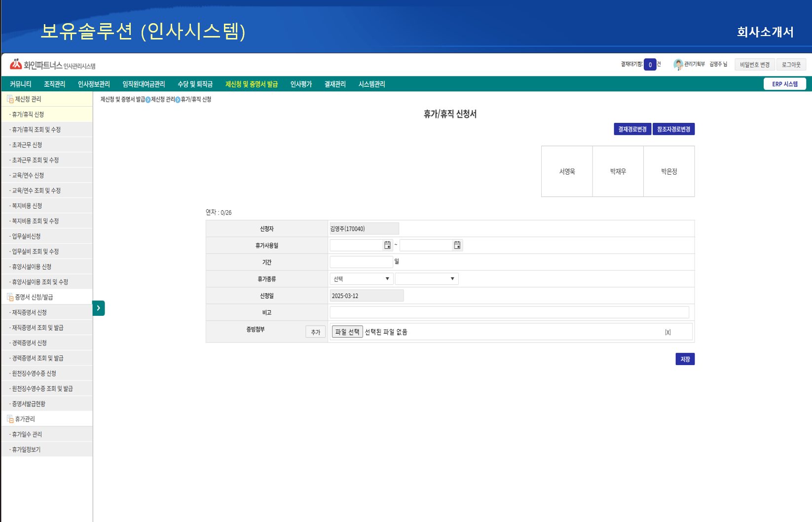The height and width of the screenshot is (522, 812).
Task: Click the 로그아웃 button
Action: click(791, 64)
